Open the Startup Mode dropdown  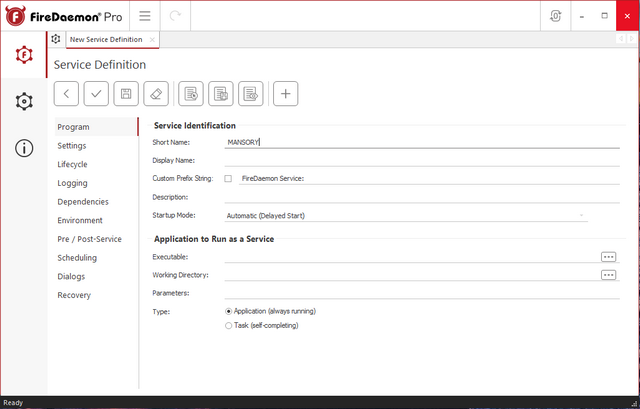coord(405,215)
